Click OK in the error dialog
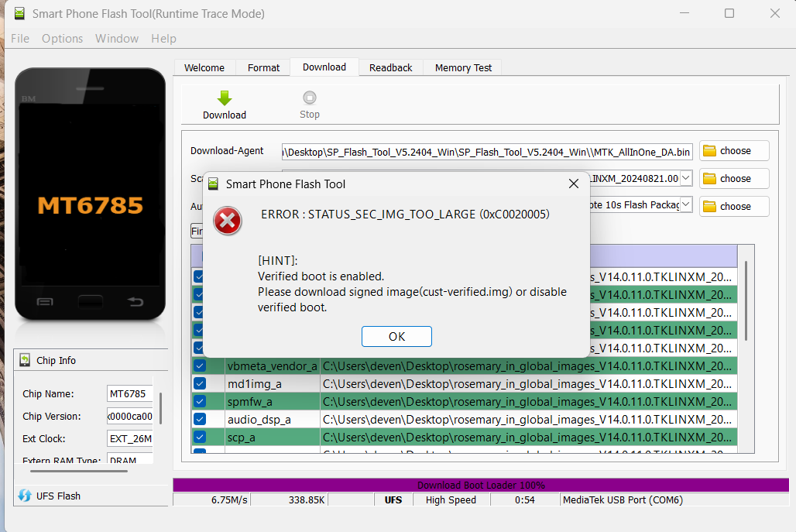Image resolution: width=796 pixels, height=532 pixels. point(396,337)
